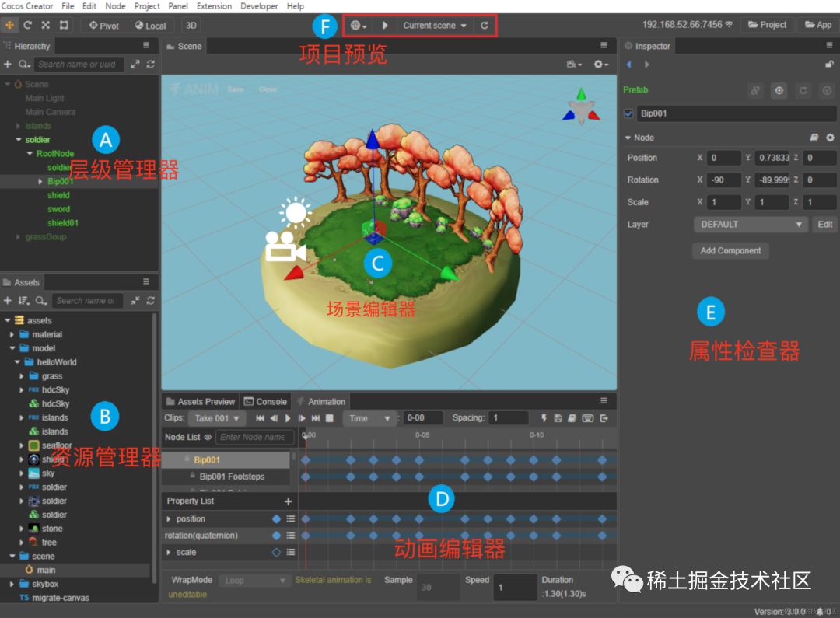
Task: Select the sword node in Hierarchy
Action: pyautogui.click(x=58, y=209)
